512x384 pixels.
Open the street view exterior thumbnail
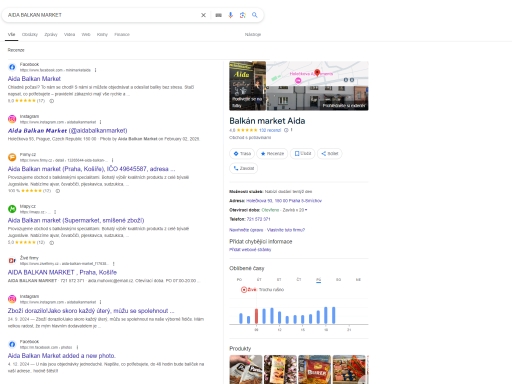click(317, 98)
